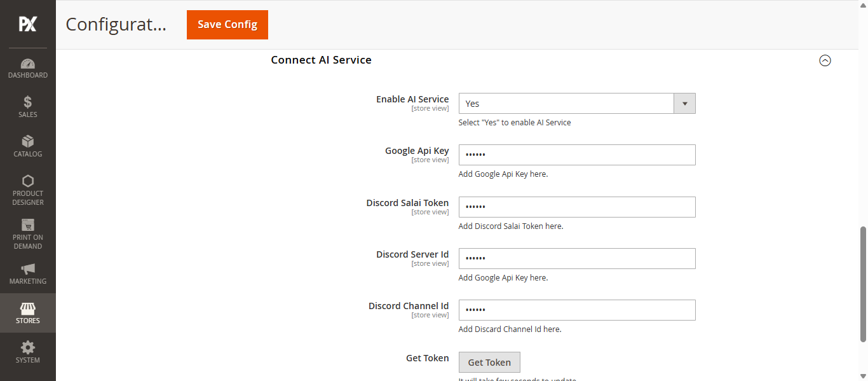
Task: Click the Save Config button
Action: click(227, 25)
